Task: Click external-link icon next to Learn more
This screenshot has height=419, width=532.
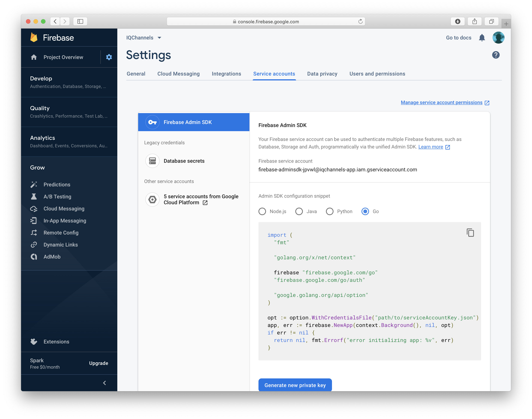Action: pyautogui.click(x=448, y=147)
